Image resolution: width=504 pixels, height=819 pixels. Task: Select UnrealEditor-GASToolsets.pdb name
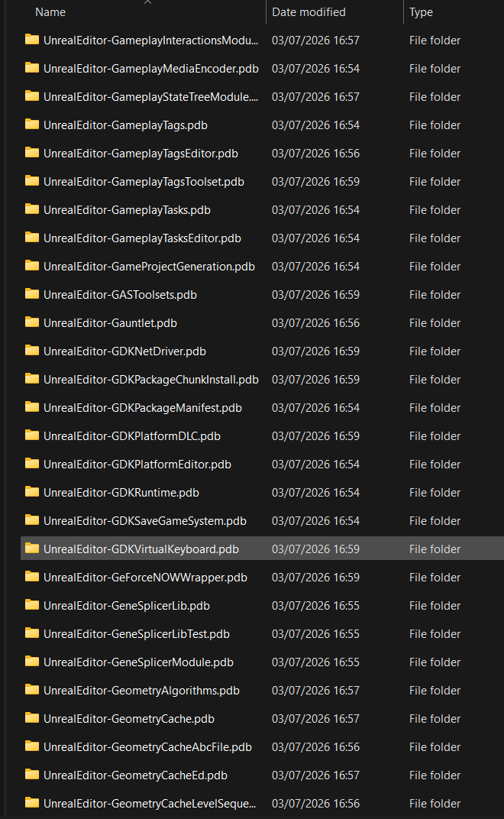click(x=120, y=294)
